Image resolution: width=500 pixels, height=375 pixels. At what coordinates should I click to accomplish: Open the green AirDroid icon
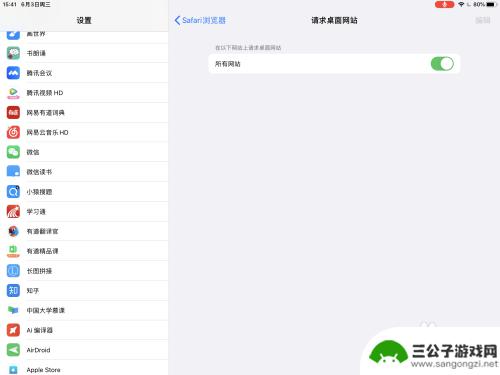pyautogui.click(x=13, y=350)
